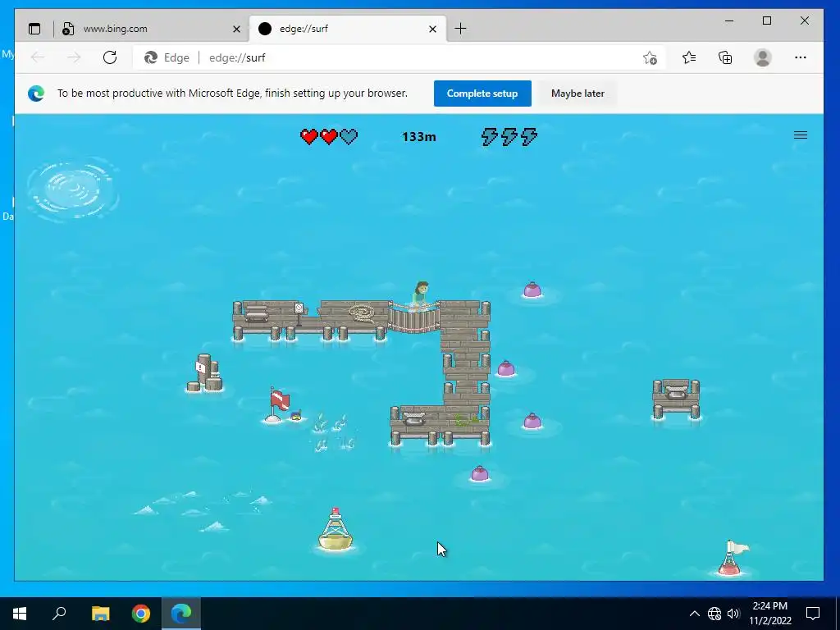Open the Windows Start menu
The height and width of the screenshot is (630, 840).
20,614
